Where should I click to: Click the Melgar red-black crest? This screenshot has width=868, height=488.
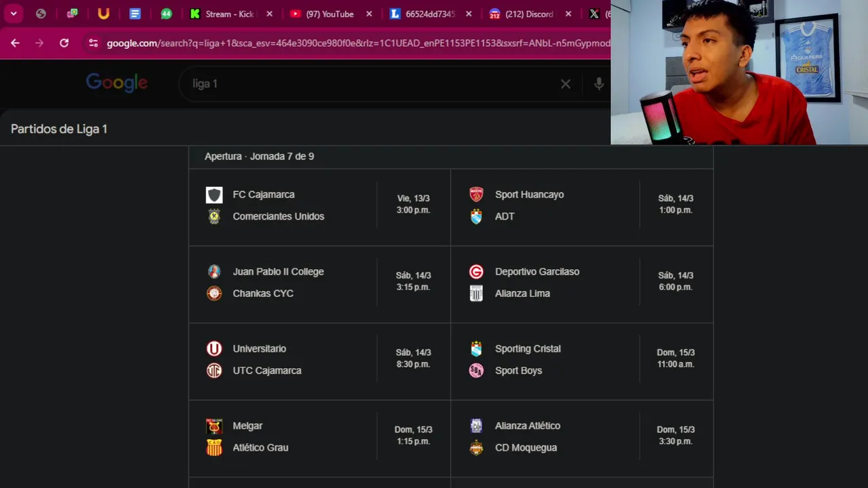[214, 426]
